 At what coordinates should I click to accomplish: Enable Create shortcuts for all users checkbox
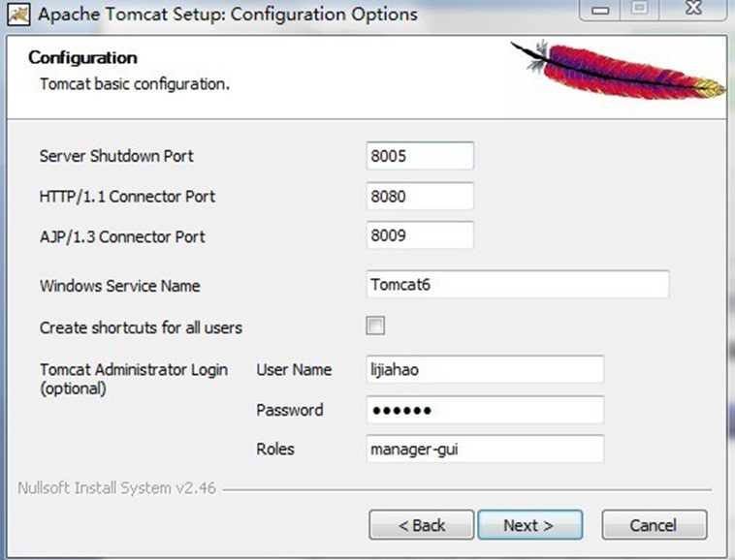click(375, 326)
